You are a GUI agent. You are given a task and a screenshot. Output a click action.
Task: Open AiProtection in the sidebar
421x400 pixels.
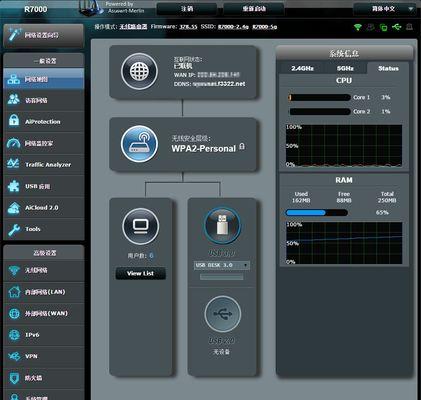[44, 122]
